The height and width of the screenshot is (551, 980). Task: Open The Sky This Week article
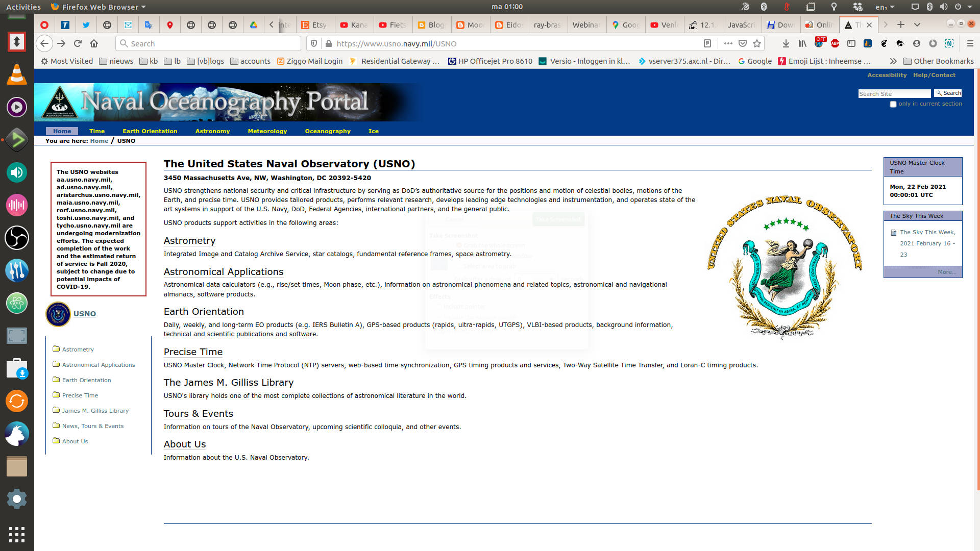point(927,243)
